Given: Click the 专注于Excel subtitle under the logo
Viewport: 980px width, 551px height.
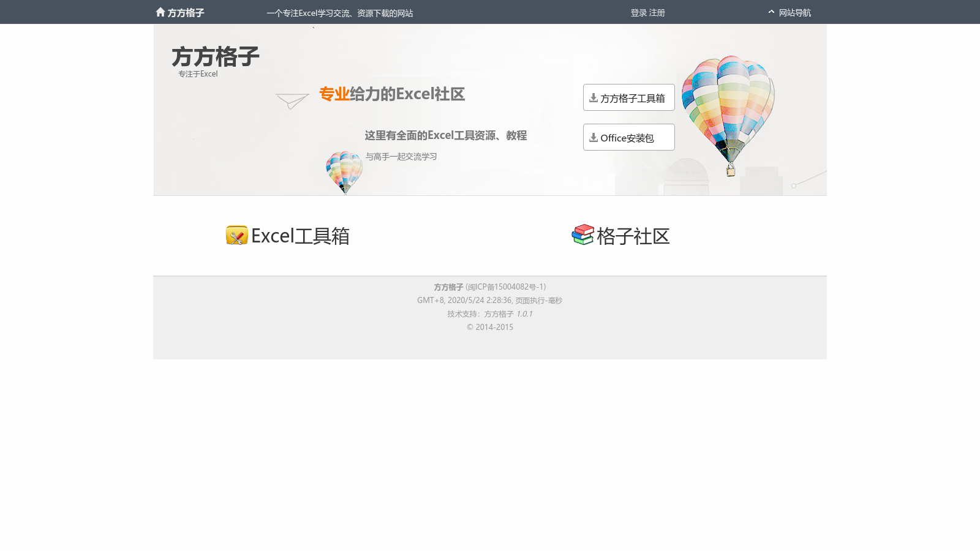Looking at the screenshot, I should pos(198,74).
